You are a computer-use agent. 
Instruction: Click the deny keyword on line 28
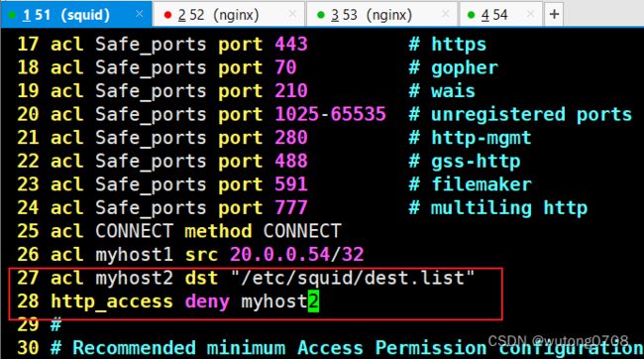click(x=207, y=301)
